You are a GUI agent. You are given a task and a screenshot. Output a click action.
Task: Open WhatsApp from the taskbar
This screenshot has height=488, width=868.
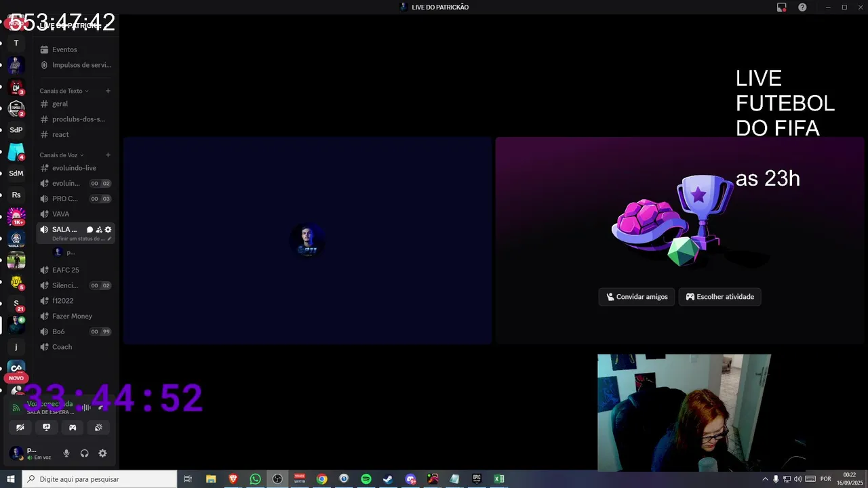255,479
